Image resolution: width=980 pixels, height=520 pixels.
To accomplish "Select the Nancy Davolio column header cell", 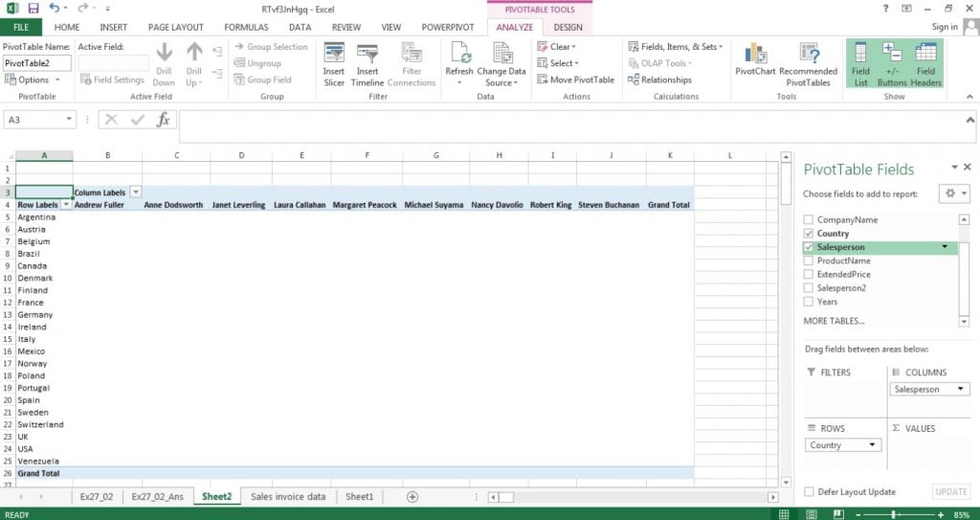I will point(498,205).
